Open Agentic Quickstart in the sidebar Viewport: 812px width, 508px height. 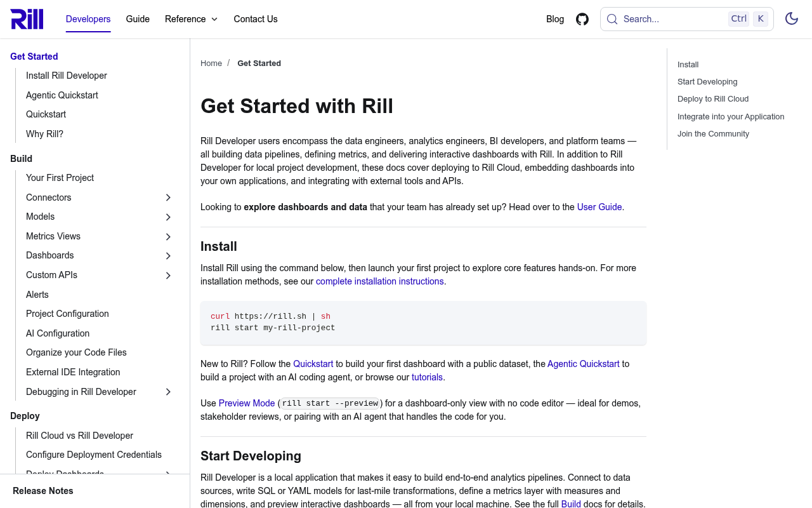(62, 95)
